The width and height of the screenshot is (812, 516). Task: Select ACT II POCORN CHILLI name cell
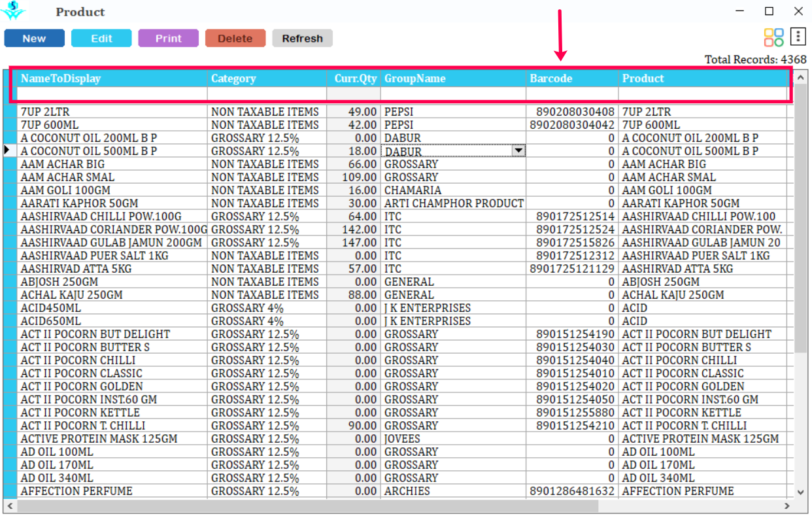[112, 360]
